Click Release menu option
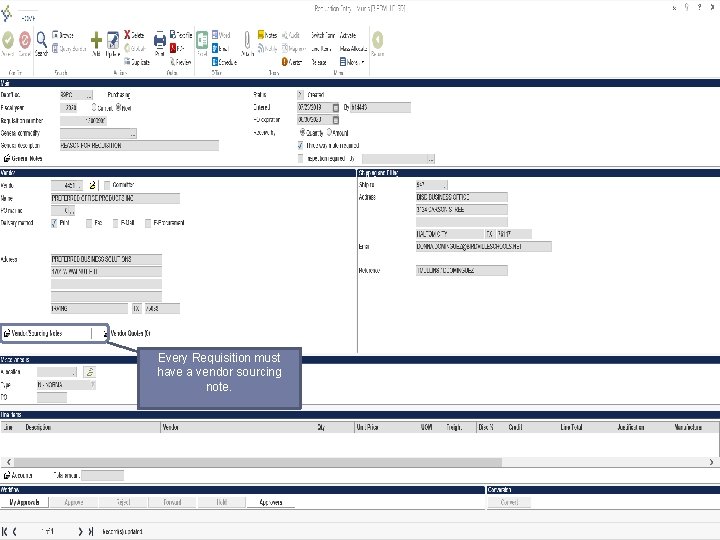 [x=319, y=62]
